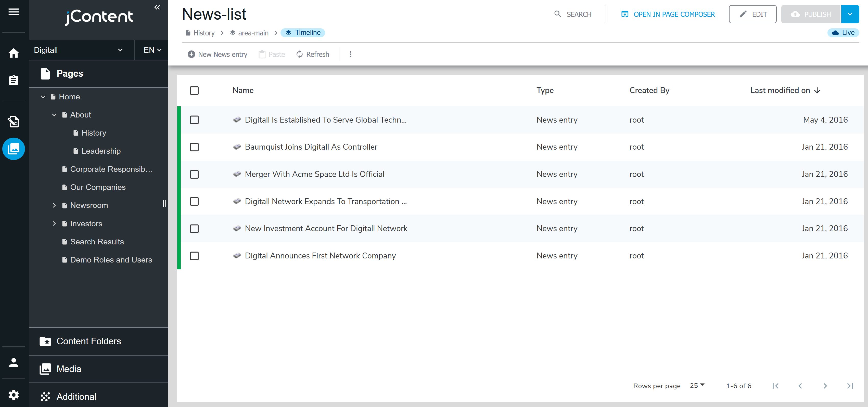868x407 pixels.
Task: Open the publish options dropdown arrow
Action: tap(850, 14)
